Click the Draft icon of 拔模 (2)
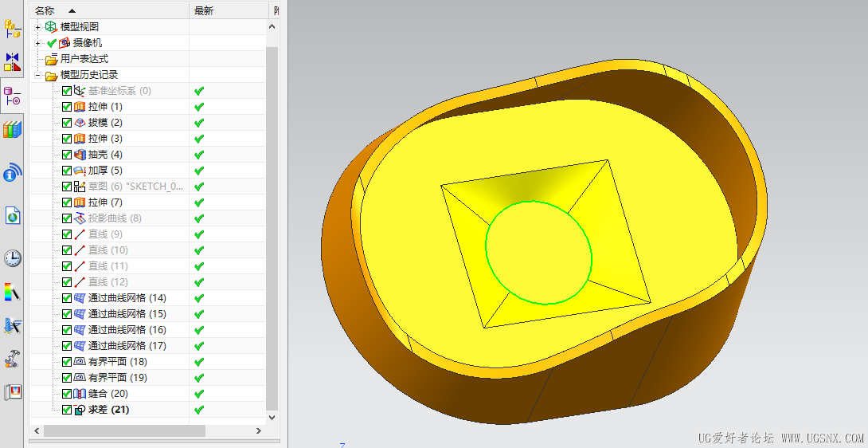Image resolution: width=868 pixels, height=448 pixels. 80,123
